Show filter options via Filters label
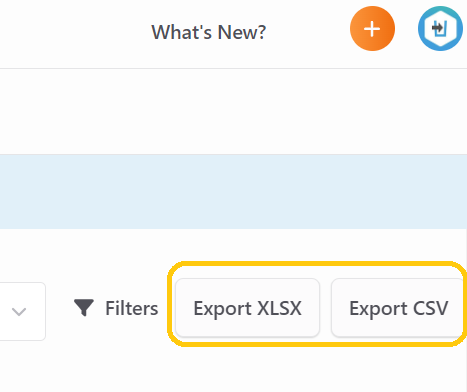The width and height of the screenshot is (467, 392). [132, 308]
